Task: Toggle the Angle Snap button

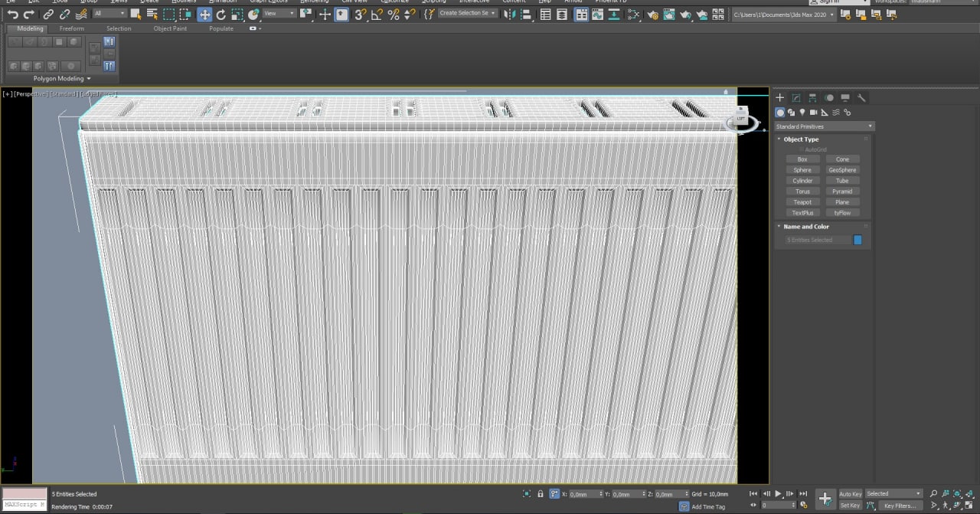Action: tap(377, 14)
